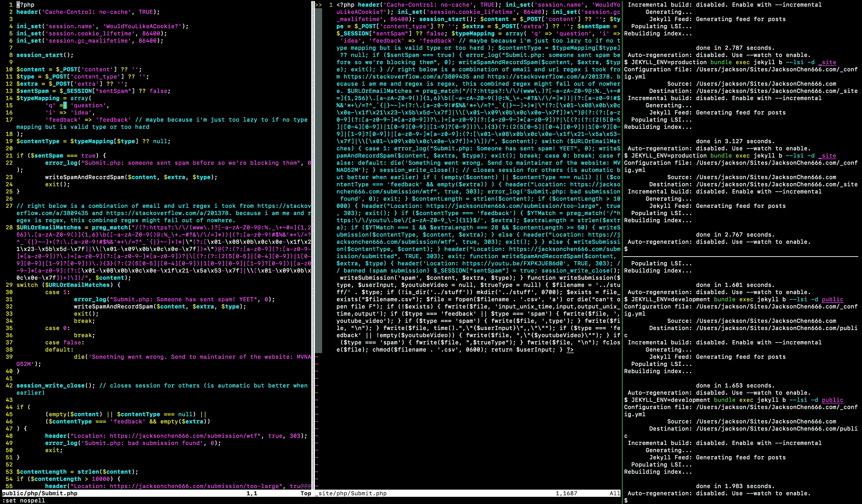Click 'done in 1.983 seconds.' in terminal

[735, 486]
